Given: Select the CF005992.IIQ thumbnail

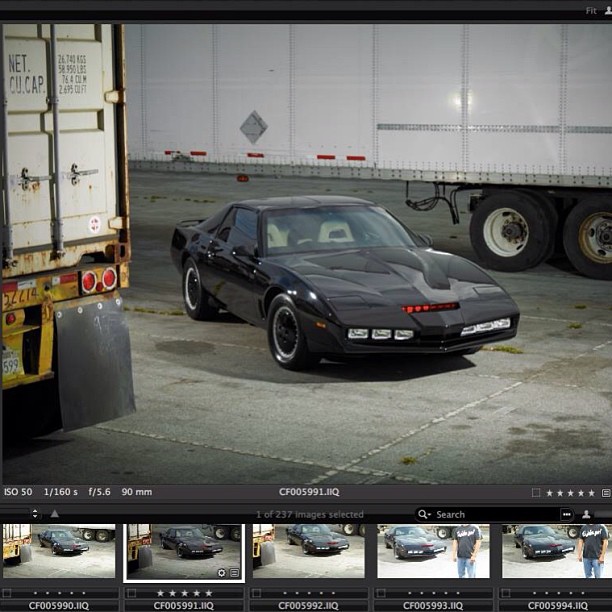Looking at the screenshot, I should [309, 551].
